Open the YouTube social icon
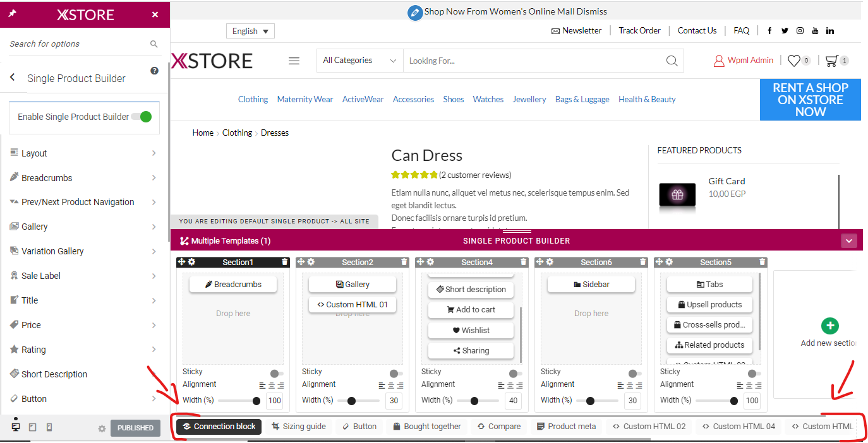The width and height of the screenshot is (868, 443). click(815, 30)
